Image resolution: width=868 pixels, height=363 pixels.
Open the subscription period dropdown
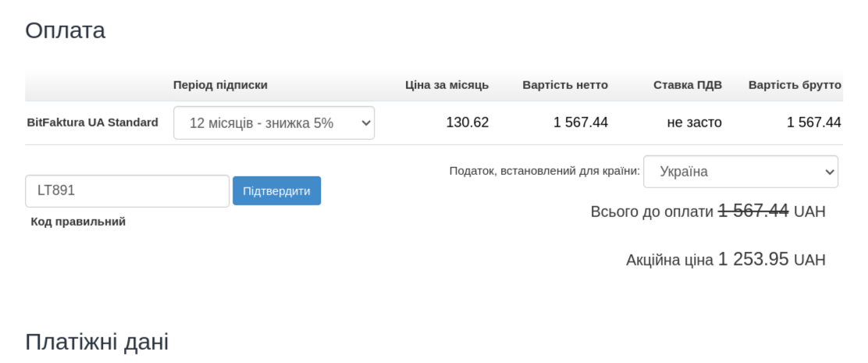[273, 123]
